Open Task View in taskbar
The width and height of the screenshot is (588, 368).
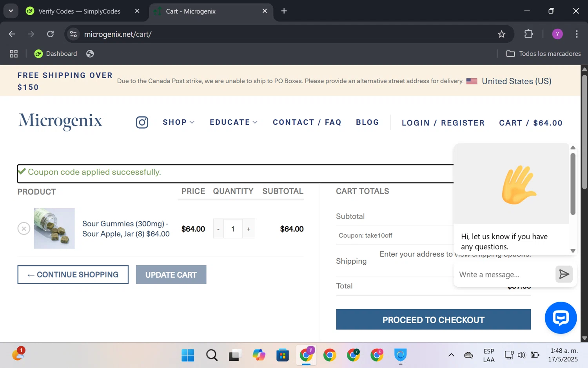(x=234, y=355)
